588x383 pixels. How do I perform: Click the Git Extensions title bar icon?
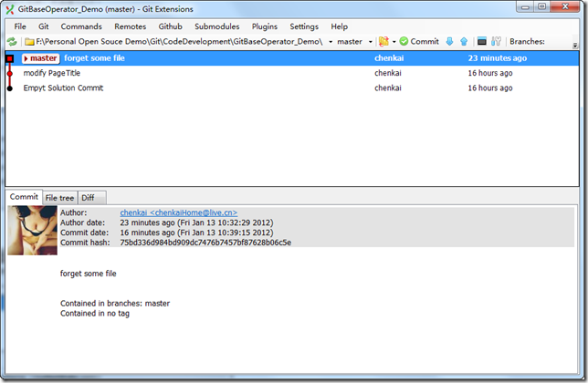(x=10, y=9)
